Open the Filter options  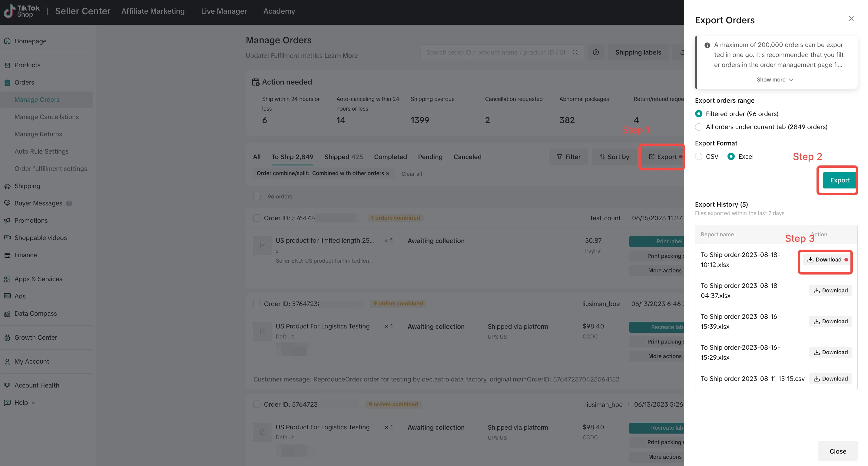pyautogui.click(x=568, y=157)
